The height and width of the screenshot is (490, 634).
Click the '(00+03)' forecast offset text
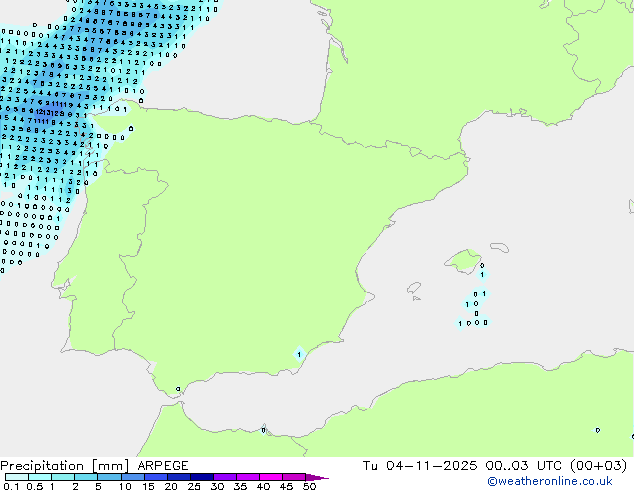(x=598, y=466)
